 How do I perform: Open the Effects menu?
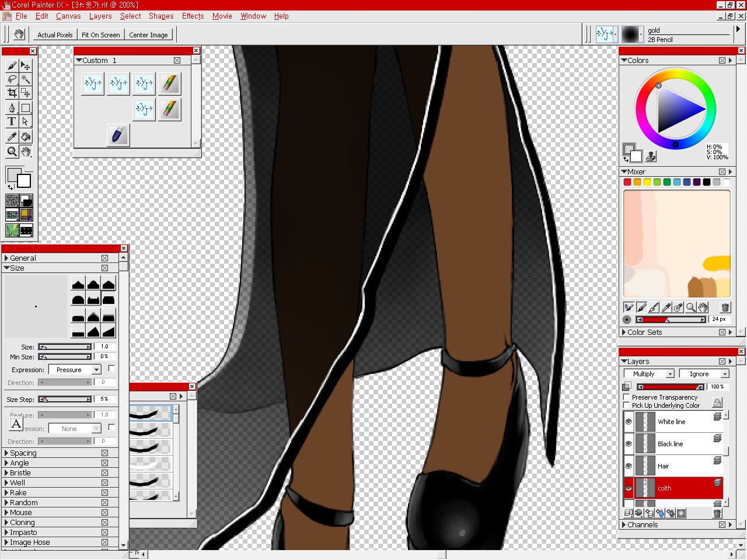pos(193,16)
